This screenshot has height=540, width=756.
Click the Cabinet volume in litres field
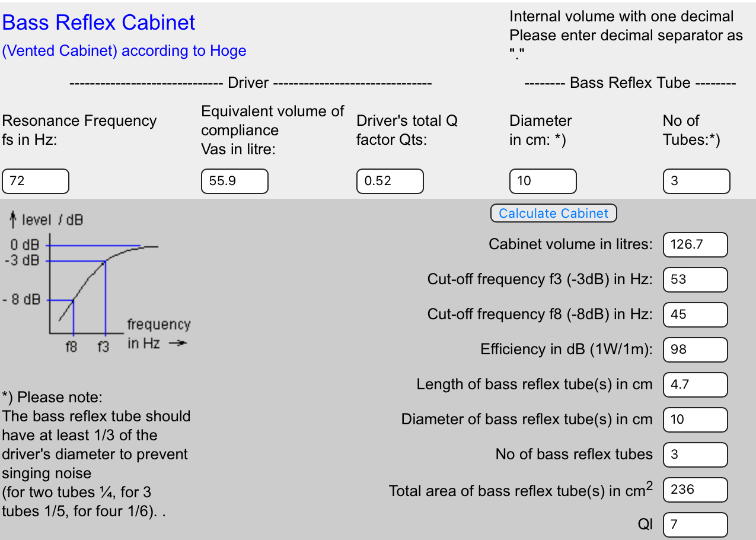click(x=695, y=244)
